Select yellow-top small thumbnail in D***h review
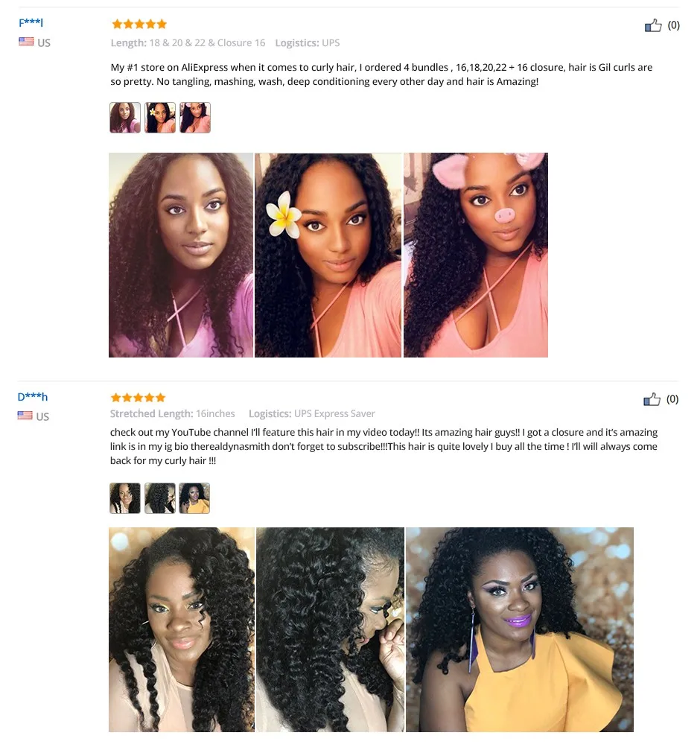Viewport: 700px width, 753px height. (194, 498)
